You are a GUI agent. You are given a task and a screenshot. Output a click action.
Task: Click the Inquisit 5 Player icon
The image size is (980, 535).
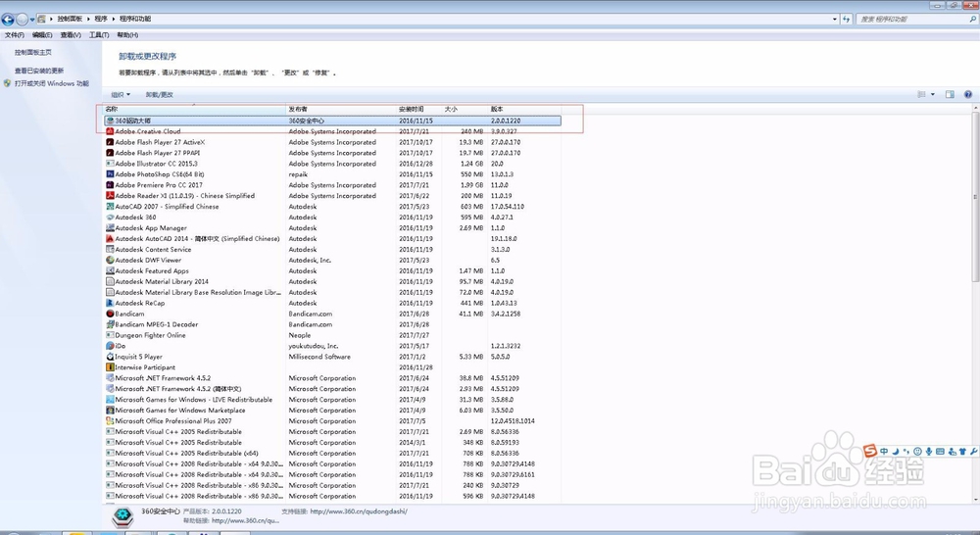click(x=110, y=357)
